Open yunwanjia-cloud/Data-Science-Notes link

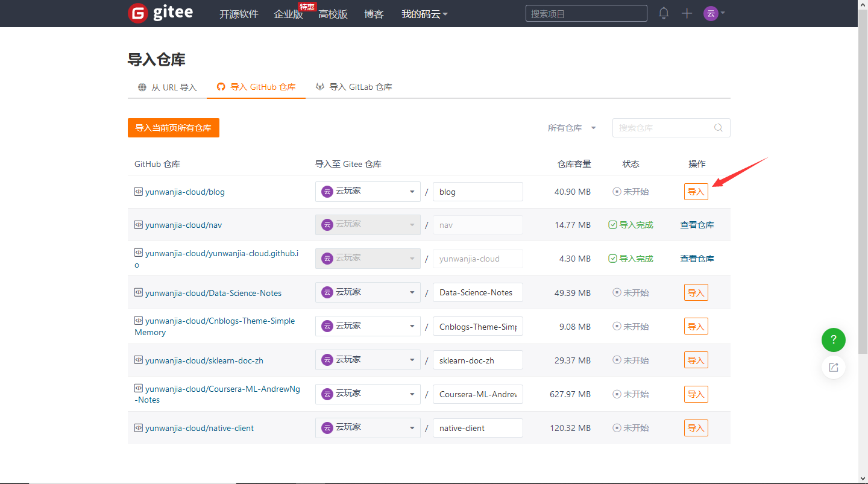[x=213, y=293]
